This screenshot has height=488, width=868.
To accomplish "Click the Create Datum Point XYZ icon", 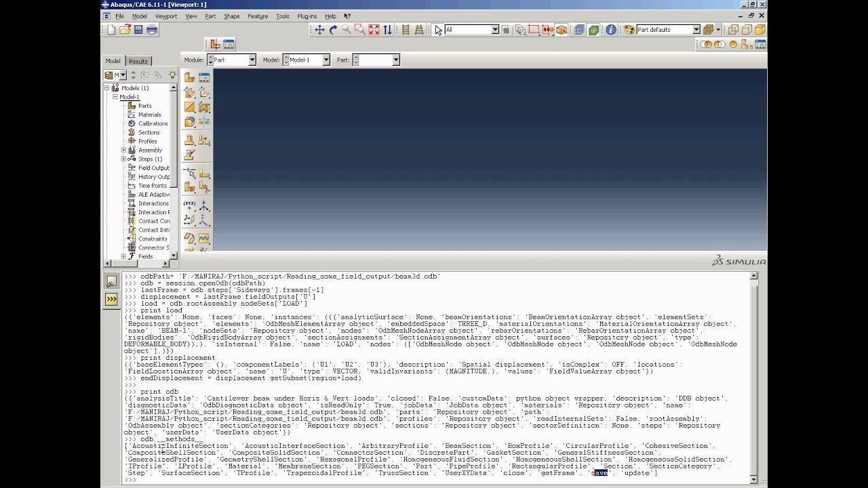I will [190, 205].
